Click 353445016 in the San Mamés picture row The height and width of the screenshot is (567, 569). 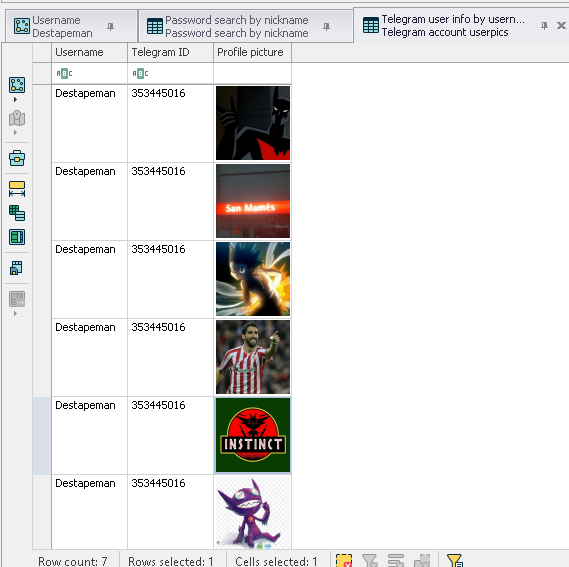point(158,171)
